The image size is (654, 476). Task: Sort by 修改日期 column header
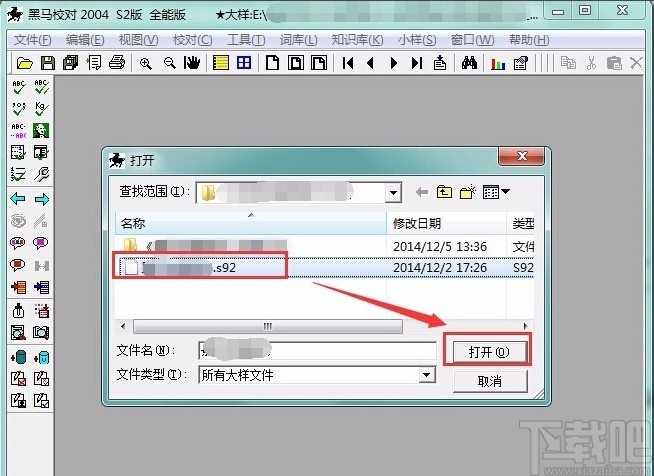(446, 224)
